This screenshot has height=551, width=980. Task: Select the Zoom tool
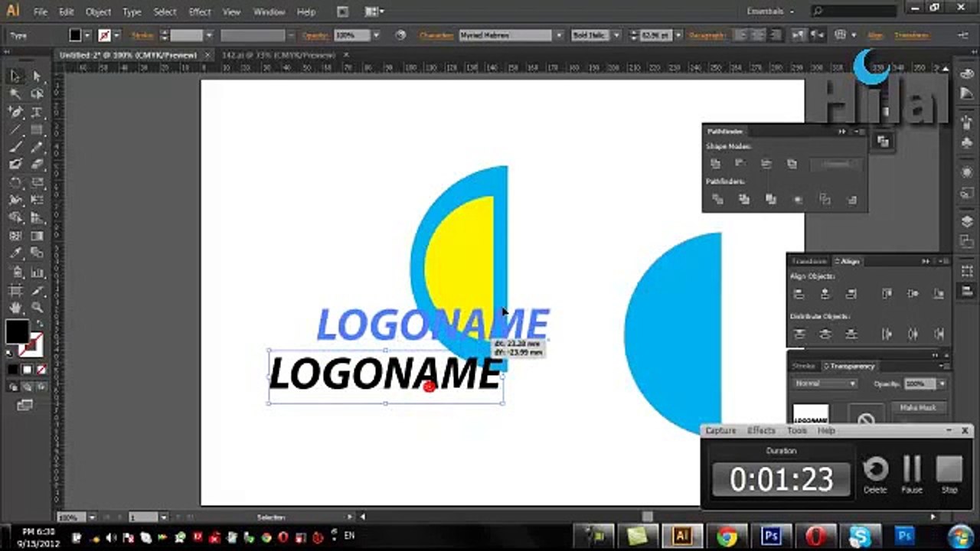[36, 307]
